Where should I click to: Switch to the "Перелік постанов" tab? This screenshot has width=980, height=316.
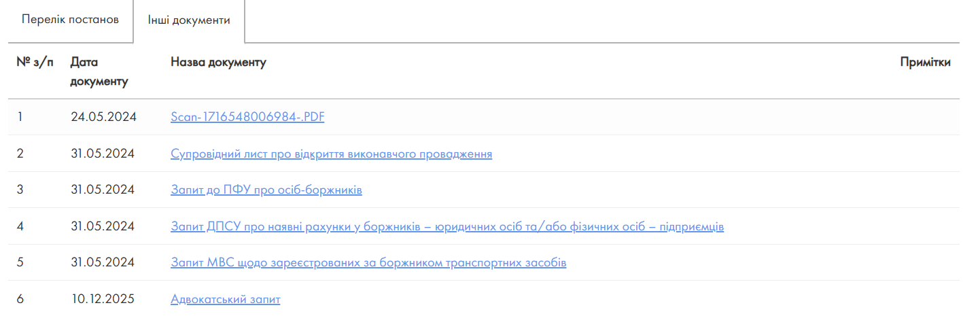[x=70, y=19]
